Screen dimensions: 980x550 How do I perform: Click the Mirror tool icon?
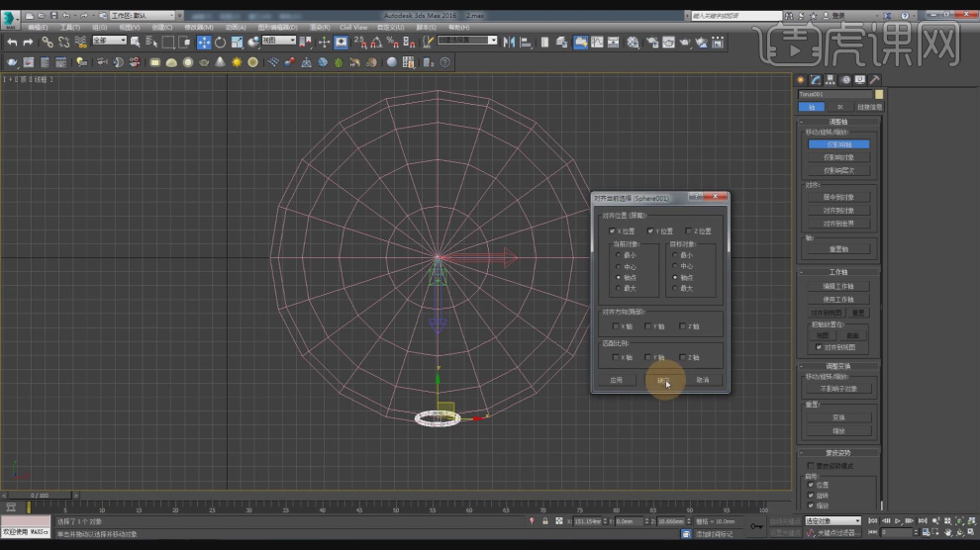coord(510,42)
